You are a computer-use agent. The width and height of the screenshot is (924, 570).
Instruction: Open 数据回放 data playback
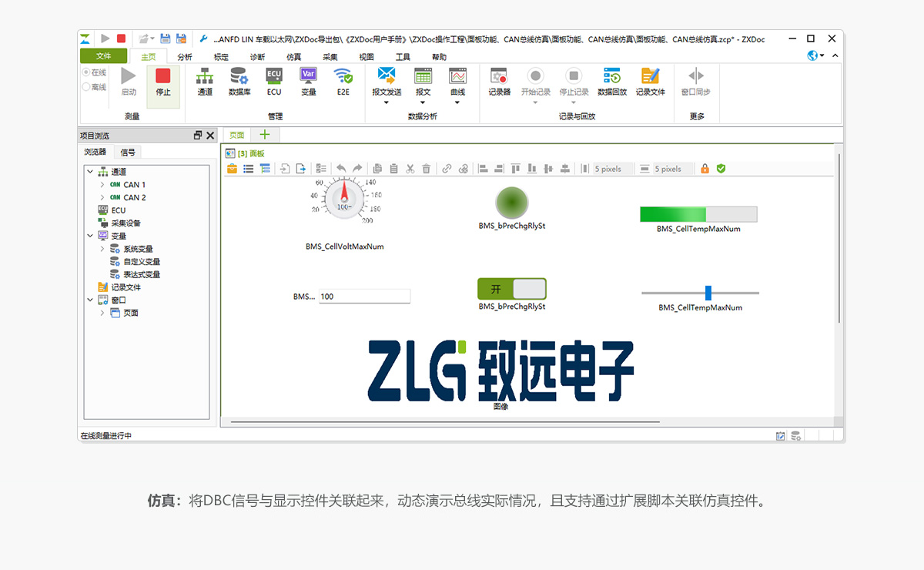coord(612,81)
